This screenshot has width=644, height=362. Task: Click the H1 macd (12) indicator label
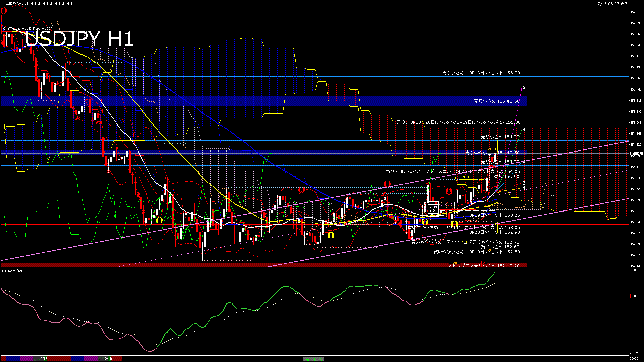12,271
